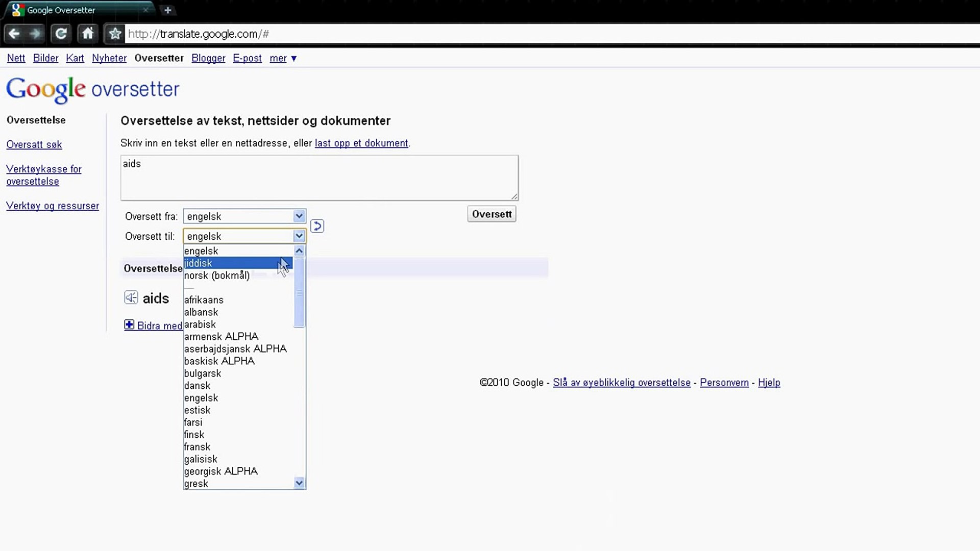
Task: Expand the Bidra med plus icon
Action: click(x=129, y=325)
